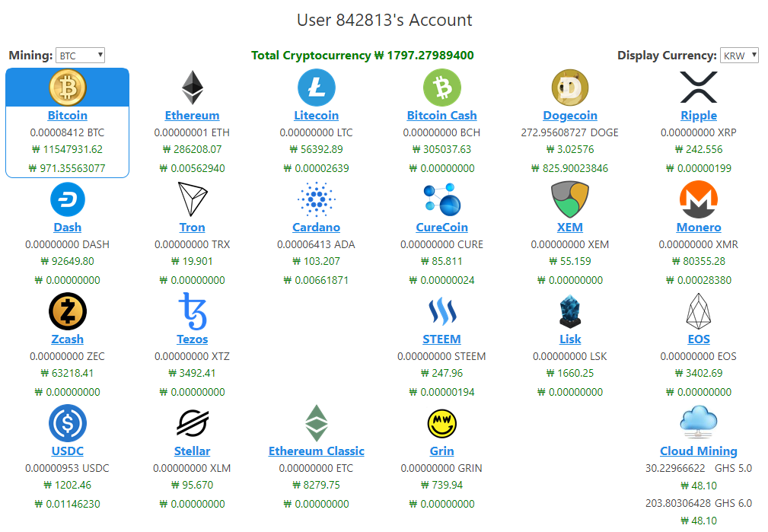Click the Zcash icon
The image size is (768, 532).
[67, 311]
